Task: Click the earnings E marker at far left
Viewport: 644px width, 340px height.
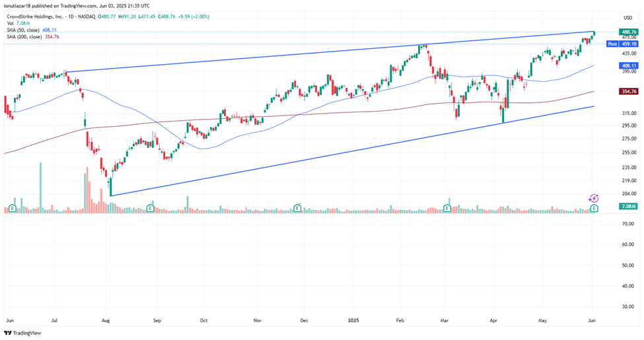Action: click(x=15, y=208)
